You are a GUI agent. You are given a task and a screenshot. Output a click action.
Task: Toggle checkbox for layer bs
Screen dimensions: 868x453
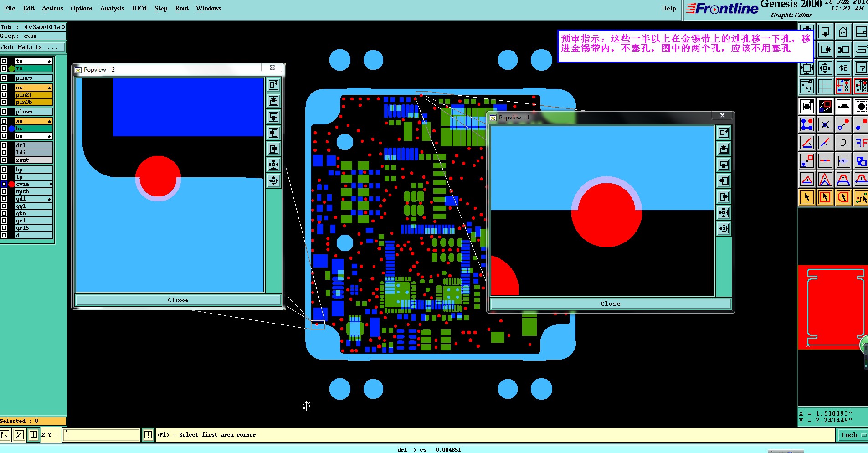coord(4,129)
